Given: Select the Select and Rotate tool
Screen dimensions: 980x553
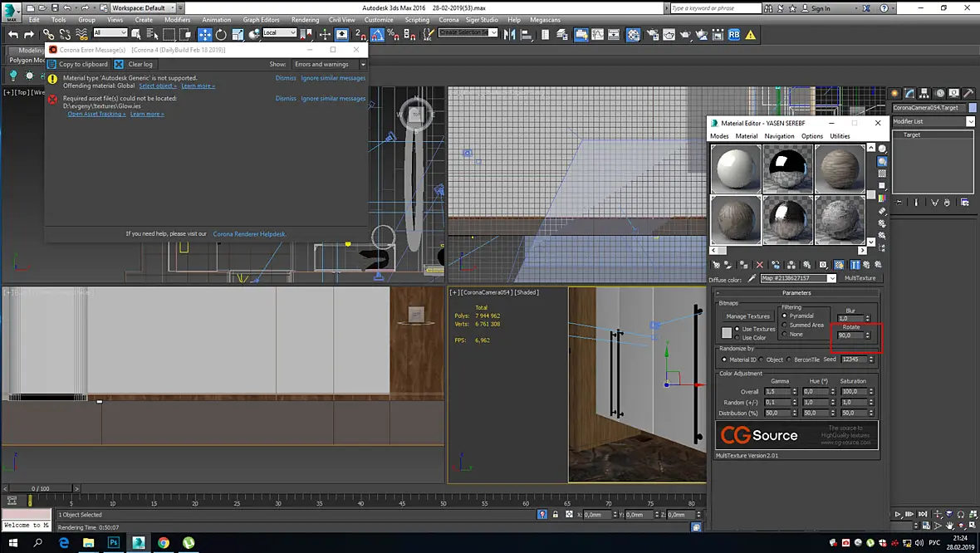Looking at the screenshot, I should click(221, 34).
